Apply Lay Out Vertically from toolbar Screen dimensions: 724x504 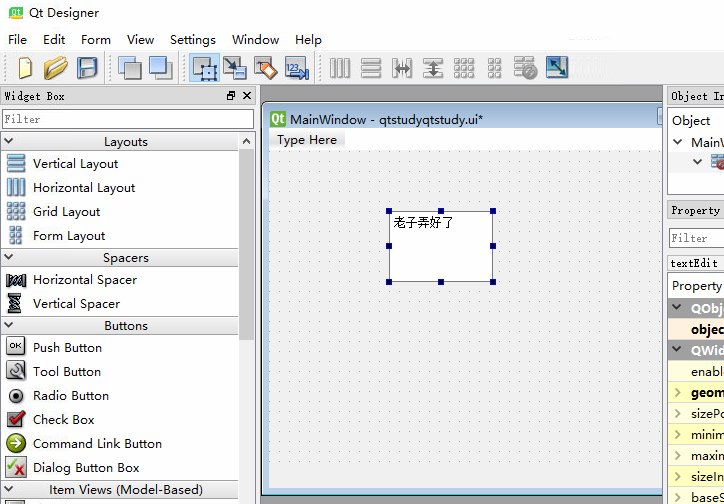(371, 68)
